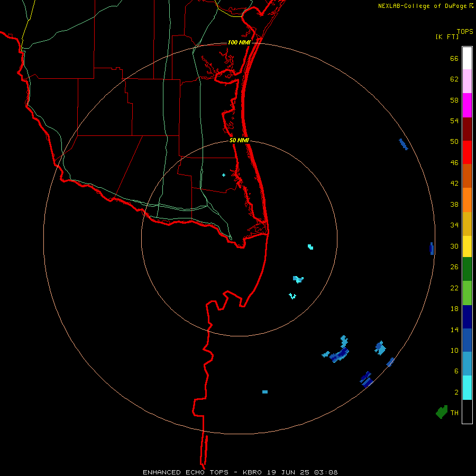Screen dimensions: 476x476
Task: Click the '14' legend value
Action: coord(454,329)
